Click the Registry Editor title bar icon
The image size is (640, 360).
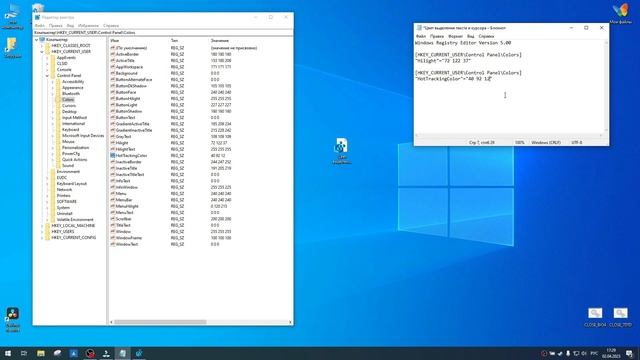38,17
